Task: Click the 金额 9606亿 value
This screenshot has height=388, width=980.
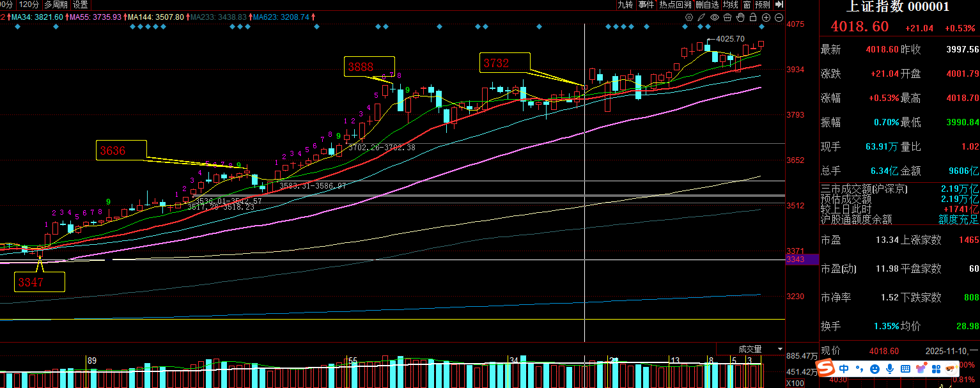Action: 964,171
